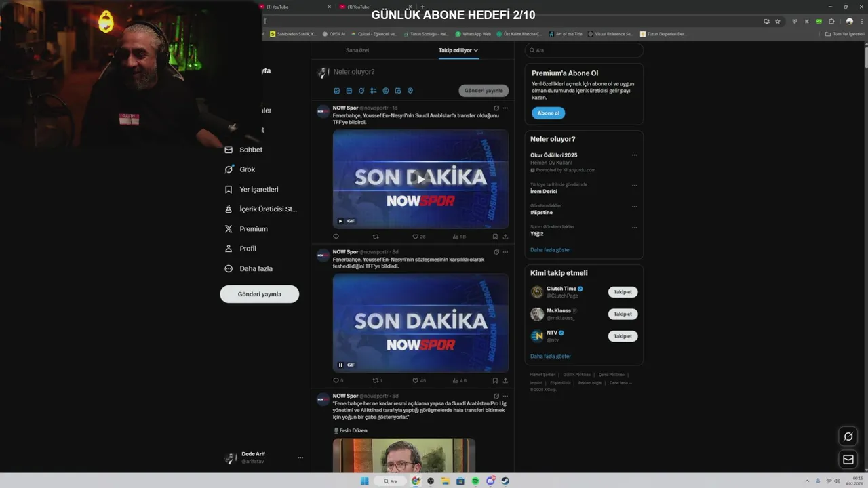
Task: Share the first NOW Spor post
Action: [505, 237]
